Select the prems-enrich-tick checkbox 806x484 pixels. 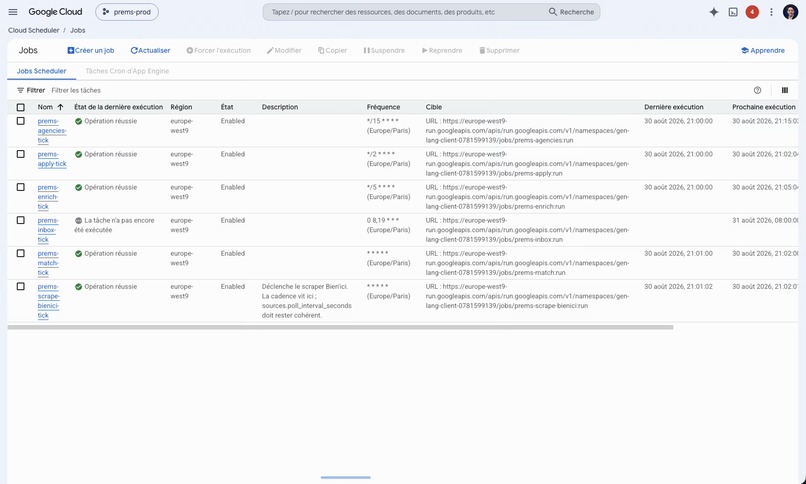(x=21, y=187)
